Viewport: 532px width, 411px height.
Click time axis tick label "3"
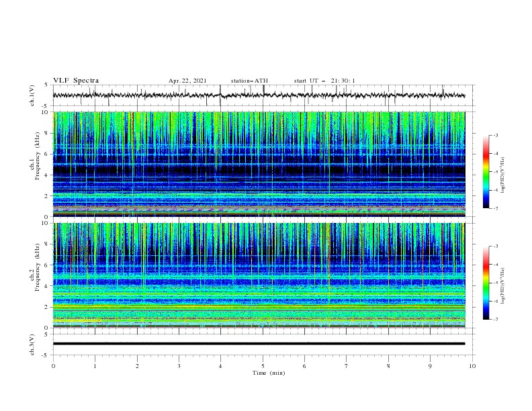(x=179, y=366)
